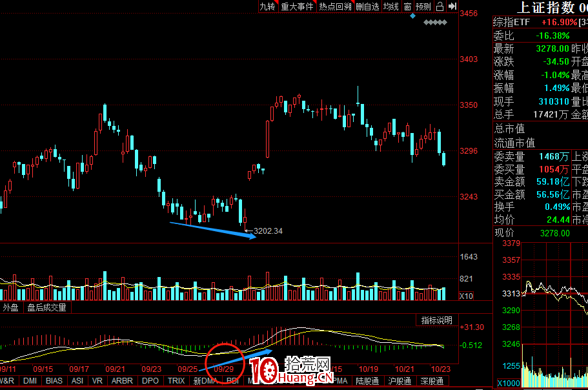Click the 换手 value 0.49%
Screen dimensions: 588x390
557,207
